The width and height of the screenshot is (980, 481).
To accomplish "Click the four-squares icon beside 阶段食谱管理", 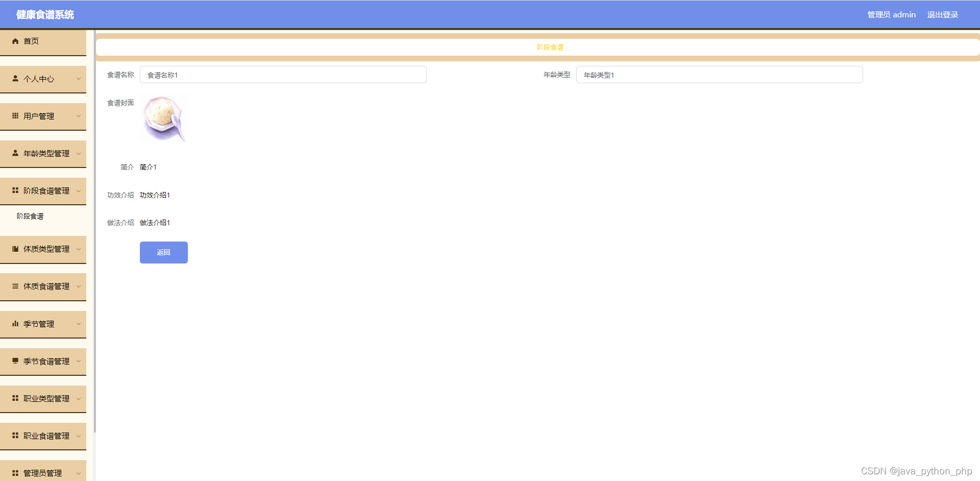I will (x=15, y=190).
